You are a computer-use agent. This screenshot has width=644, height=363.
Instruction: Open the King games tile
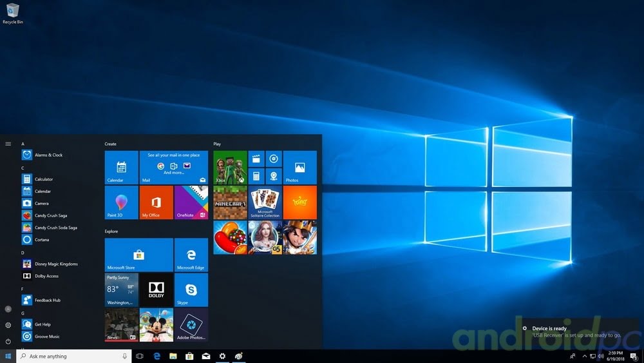tap(300, 202)
